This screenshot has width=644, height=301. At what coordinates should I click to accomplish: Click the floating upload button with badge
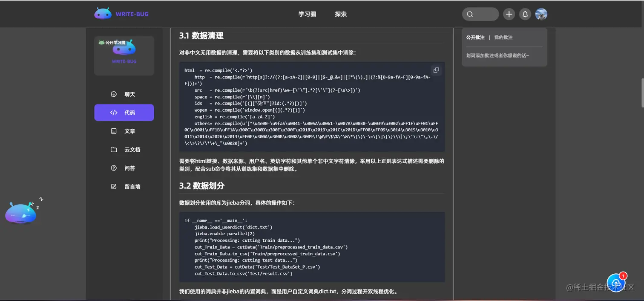click(x=616, y=282)
